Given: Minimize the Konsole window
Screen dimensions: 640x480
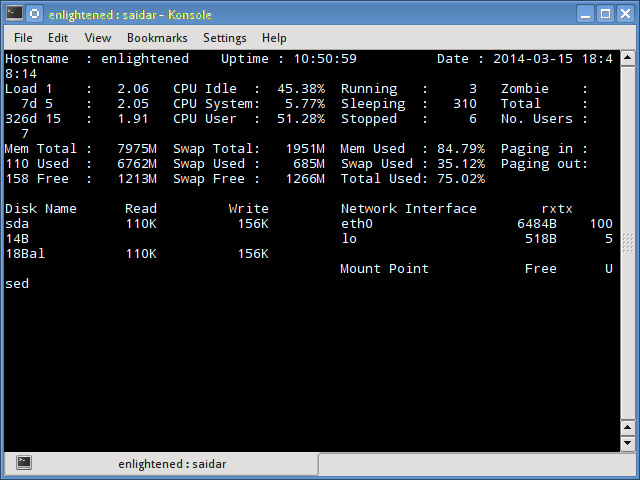Looking at the screenshot, I should (x=585, y=13).
